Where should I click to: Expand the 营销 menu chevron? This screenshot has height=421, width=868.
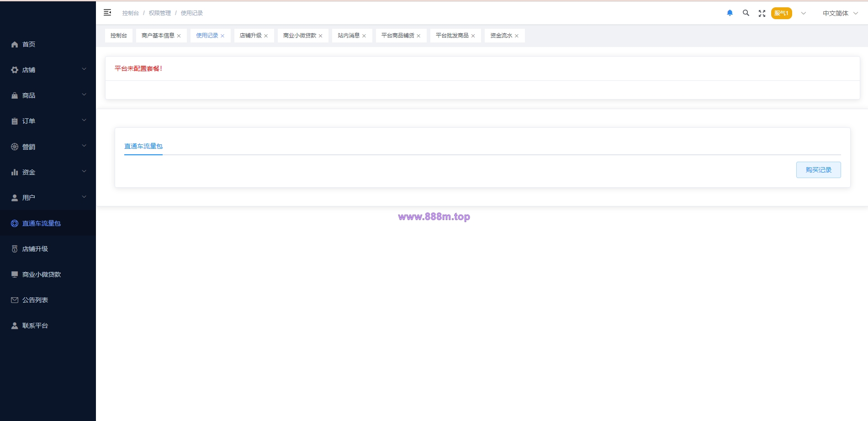(x=84, y=146)
